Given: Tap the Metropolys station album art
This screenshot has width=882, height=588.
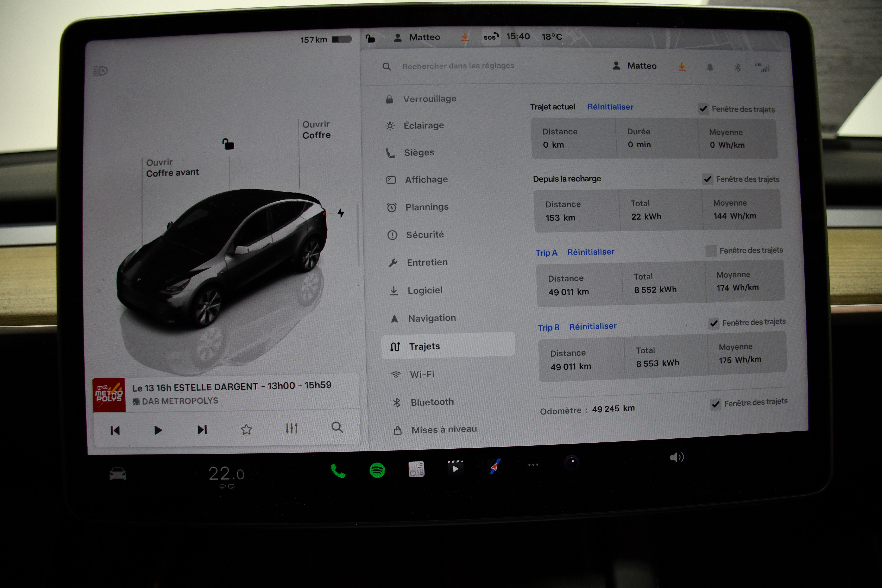Looking at the screenshot, I should (x=109, y=395).
